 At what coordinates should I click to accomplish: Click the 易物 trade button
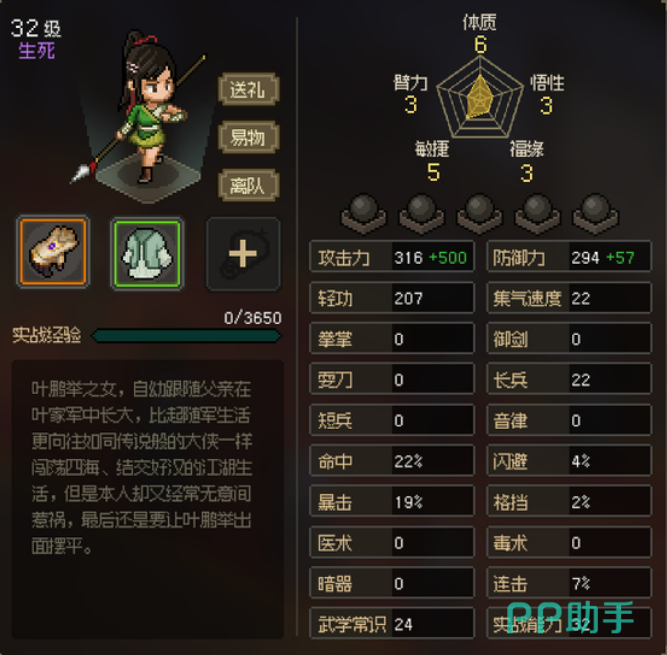tap(249, 137)
